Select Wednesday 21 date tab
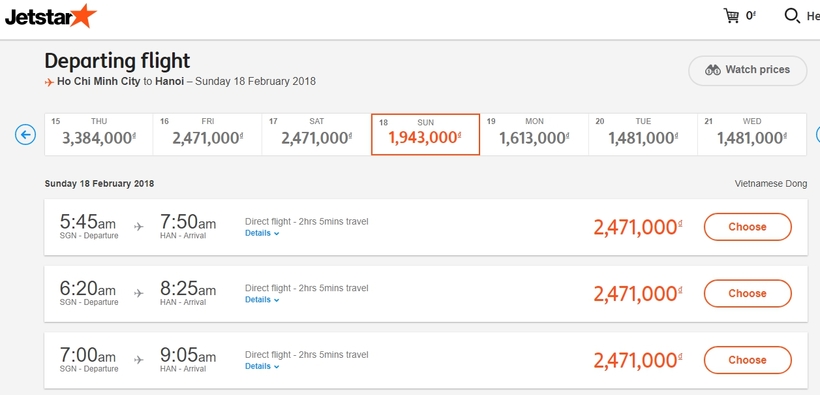820x395 pixels. pos(752,134)
